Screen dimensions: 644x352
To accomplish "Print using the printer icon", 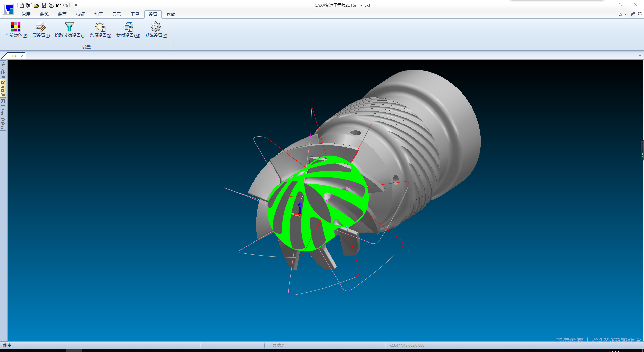I will pos(51,5).
